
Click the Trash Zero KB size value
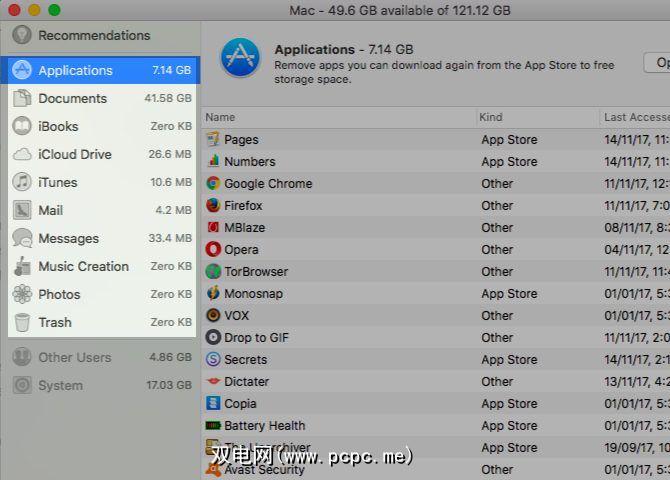point(171,322)
